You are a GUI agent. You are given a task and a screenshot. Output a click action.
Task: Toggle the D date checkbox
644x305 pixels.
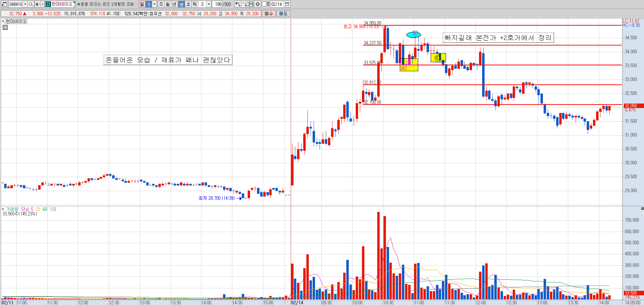264,4
